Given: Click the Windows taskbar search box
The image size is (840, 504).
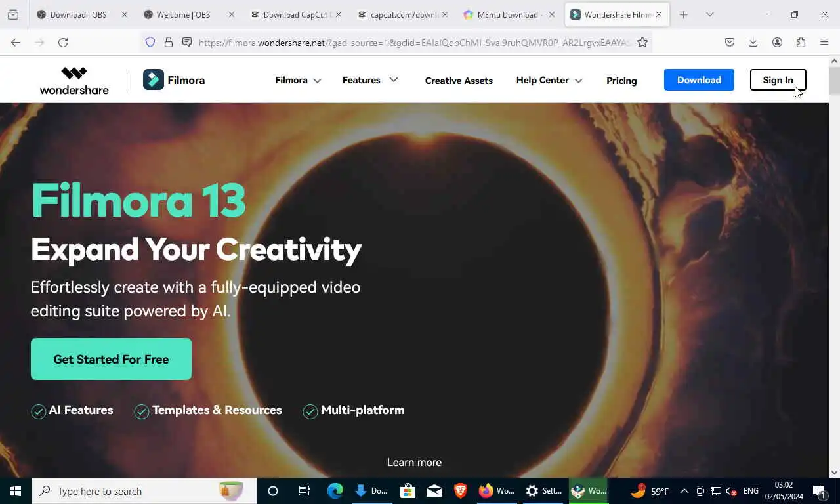Looking at the screenshot, I should 144,491.
